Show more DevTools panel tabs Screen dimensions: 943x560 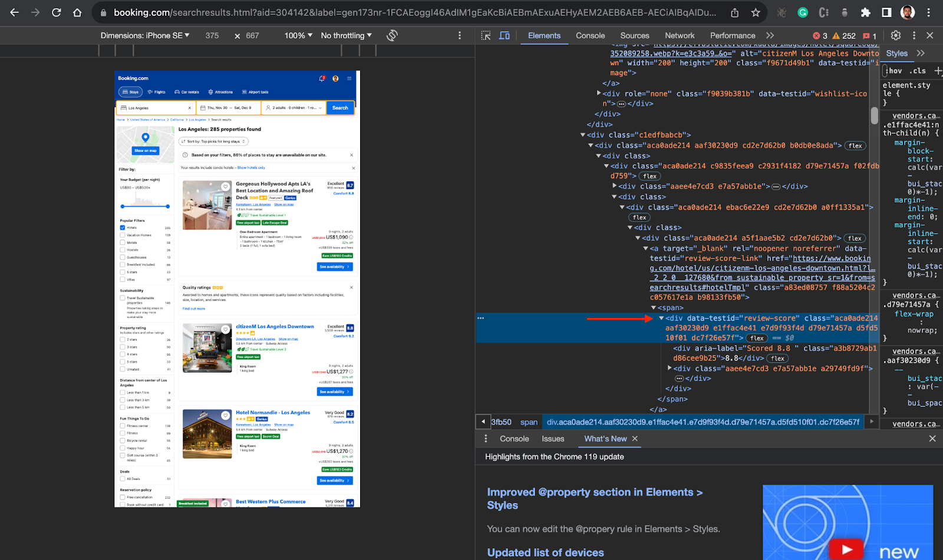click(x=770, y=35)
